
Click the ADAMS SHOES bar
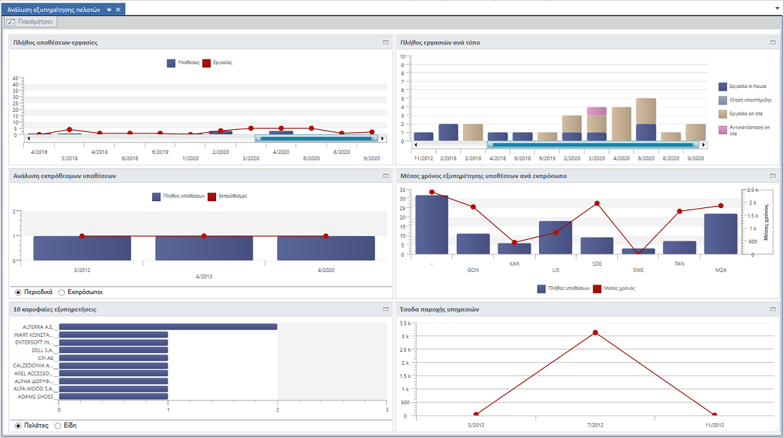coord(114,396)
